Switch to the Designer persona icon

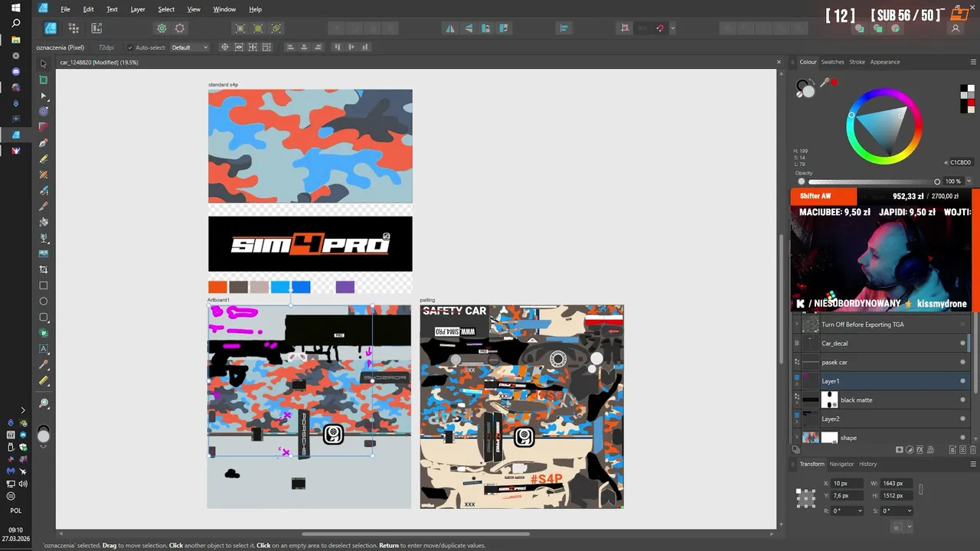(51, 28)
